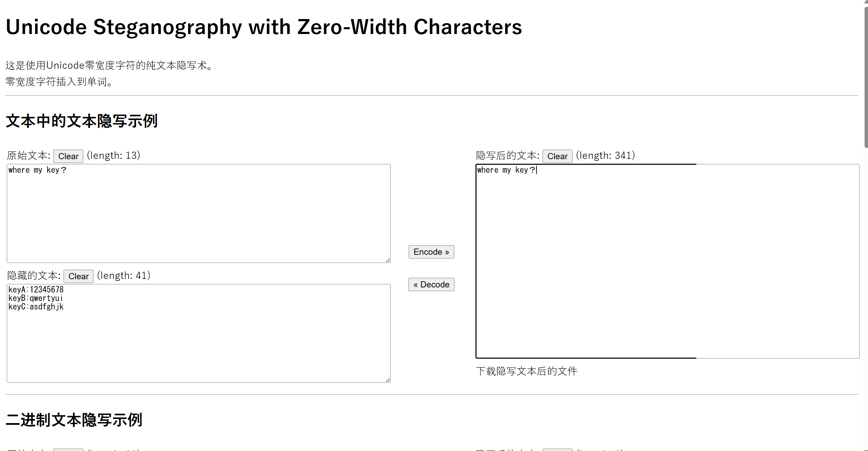Click the keyA:12345678 line in hidden text
The image size is (868, 451).
tap(36, 289)
